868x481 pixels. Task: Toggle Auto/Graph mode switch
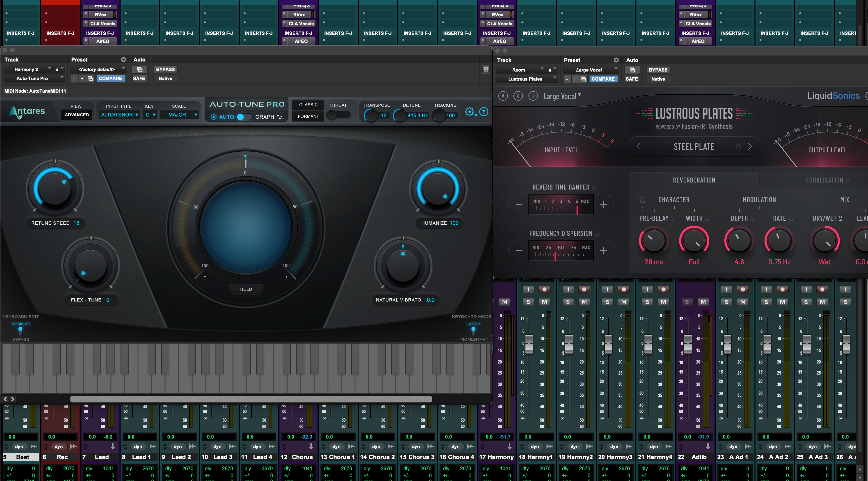244,117
